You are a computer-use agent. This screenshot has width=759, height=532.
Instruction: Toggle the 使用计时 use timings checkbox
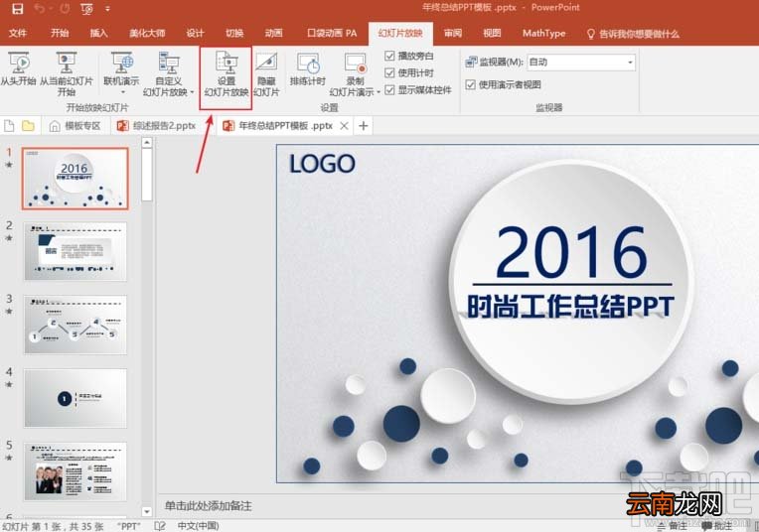[389, 73]
